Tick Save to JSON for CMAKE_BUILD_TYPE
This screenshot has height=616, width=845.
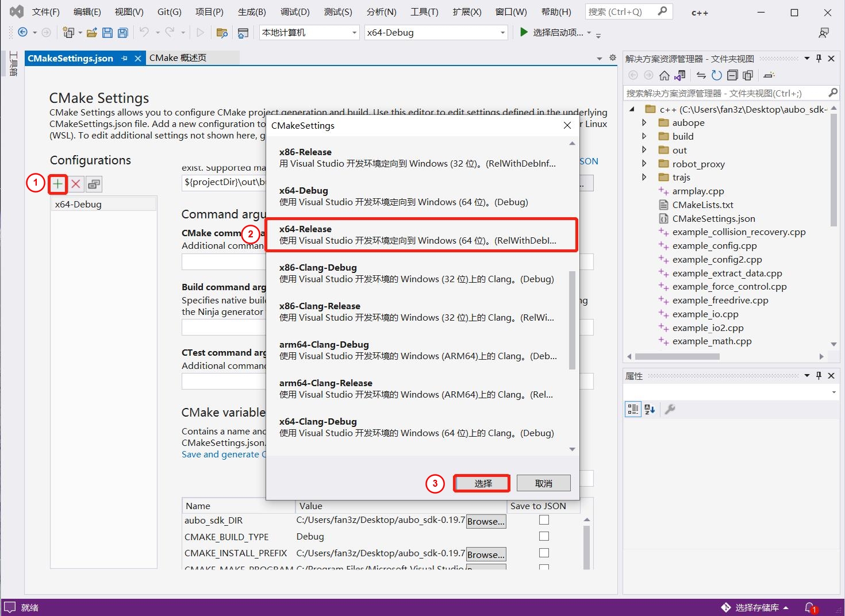(x=544, y=536)
